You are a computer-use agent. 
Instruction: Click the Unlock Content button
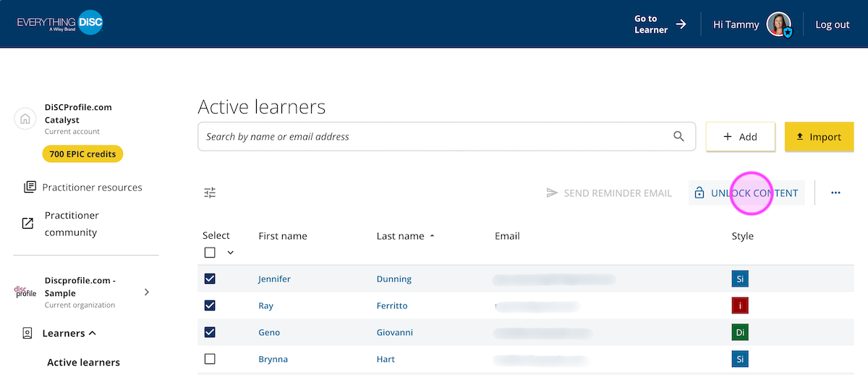[x=746, y=193]
